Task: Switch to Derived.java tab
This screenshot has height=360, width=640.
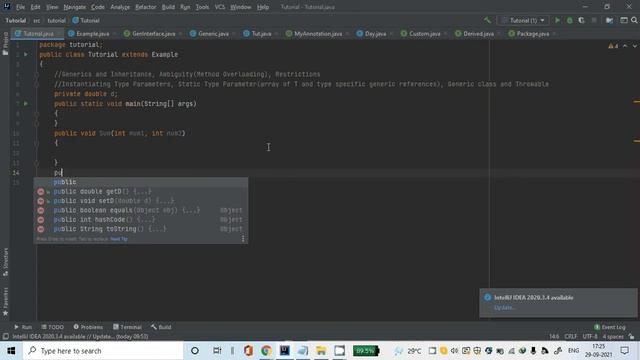Action: pyautogui.click(x=478, y=33)
